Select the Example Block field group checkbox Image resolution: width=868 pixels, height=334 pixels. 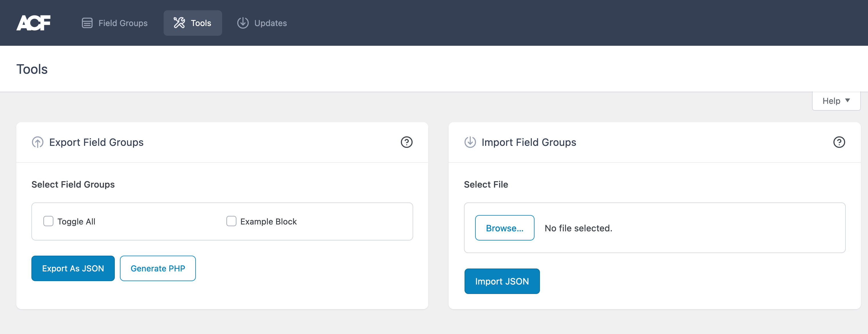click(x=231, y=221)
